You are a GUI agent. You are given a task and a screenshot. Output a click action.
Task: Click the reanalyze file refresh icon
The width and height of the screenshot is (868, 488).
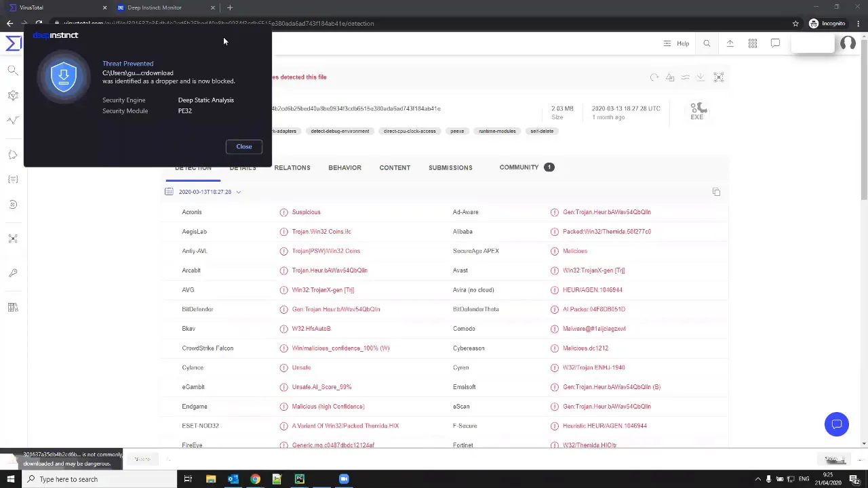654,77
